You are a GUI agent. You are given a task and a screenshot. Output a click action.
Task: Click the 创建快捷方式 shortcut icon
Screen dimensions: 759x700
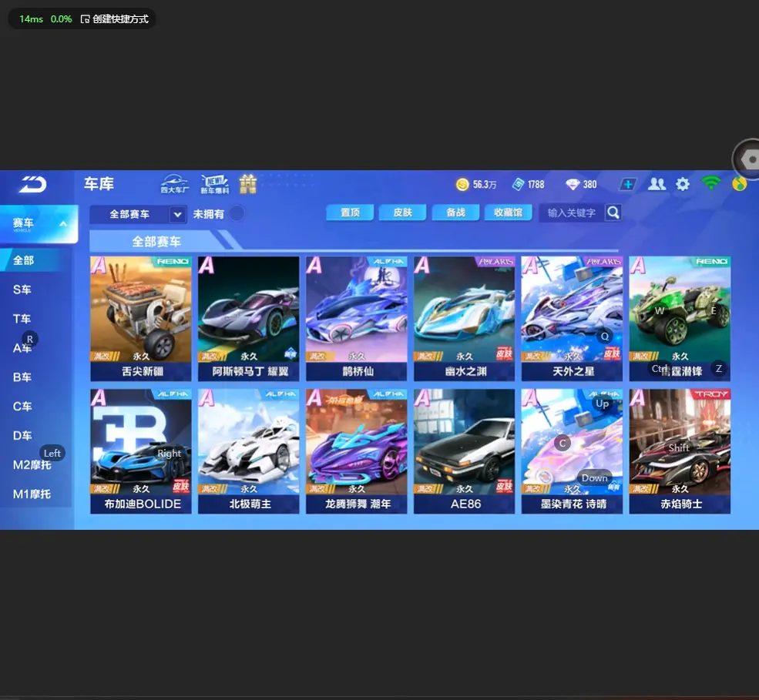tap(86, 19)
